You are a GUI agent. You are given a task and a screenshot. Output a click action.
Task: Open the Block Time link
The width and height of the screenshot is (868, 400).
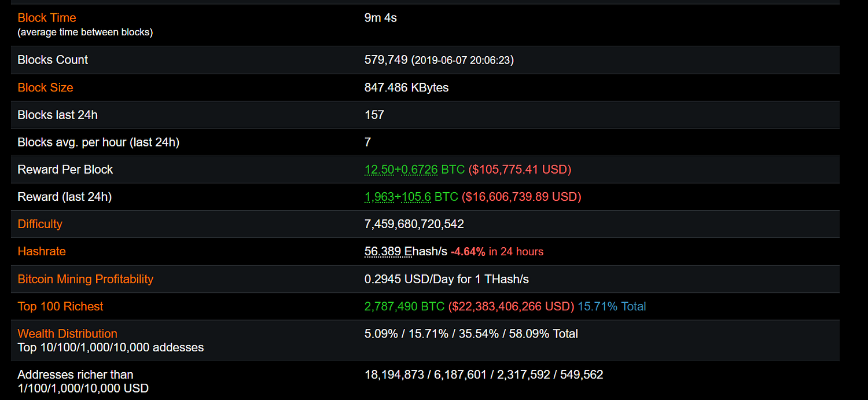(47, 18)
